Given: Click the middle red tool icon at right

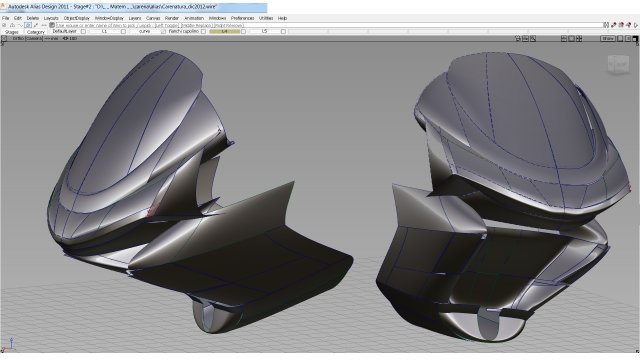Looking at the screenshot, I should (621, 25).
